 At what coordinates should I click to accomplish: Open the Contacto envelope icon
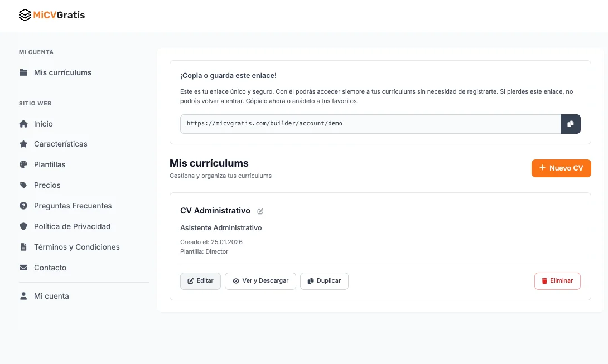[23, 268]
